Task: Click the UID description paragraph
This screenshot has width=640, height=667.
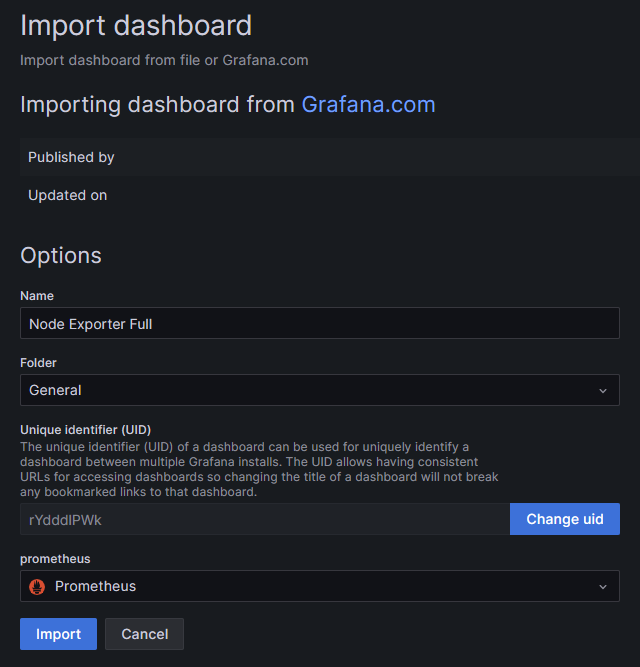Action: [259, 469]
